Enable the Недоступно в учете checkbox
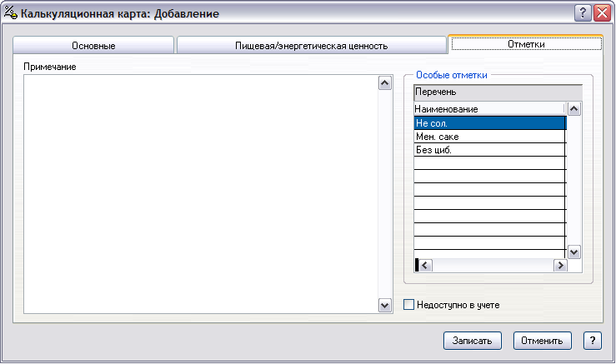Screen dimensions: 616x364 coord(408,305)
